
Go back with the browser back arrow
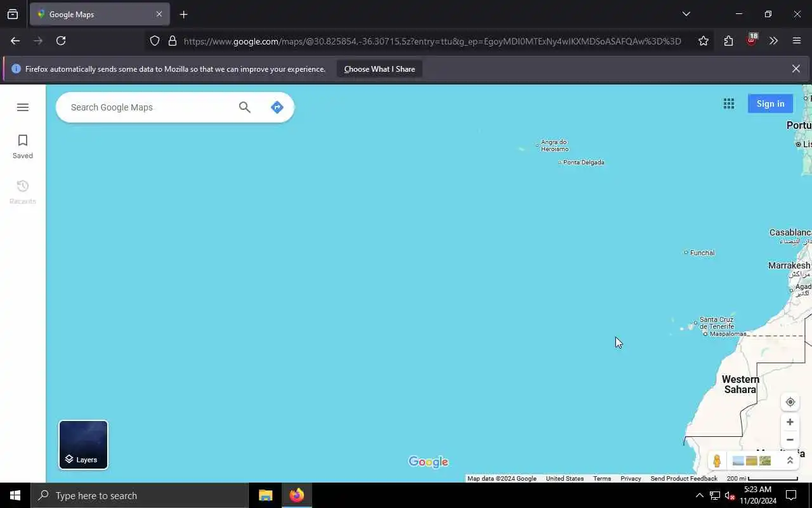[15, 41]
